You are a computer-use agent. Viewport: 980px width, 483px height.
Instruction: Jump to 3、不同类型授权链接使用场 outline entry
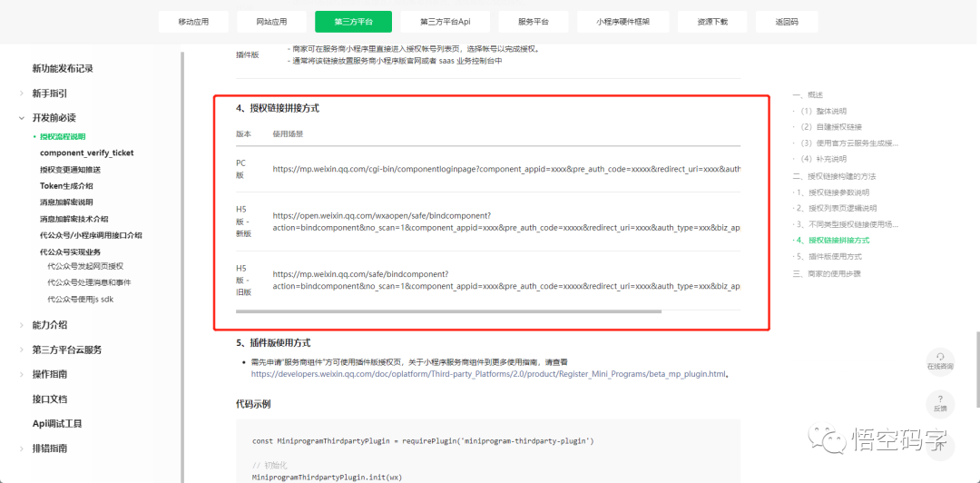(x=847, y=224)
